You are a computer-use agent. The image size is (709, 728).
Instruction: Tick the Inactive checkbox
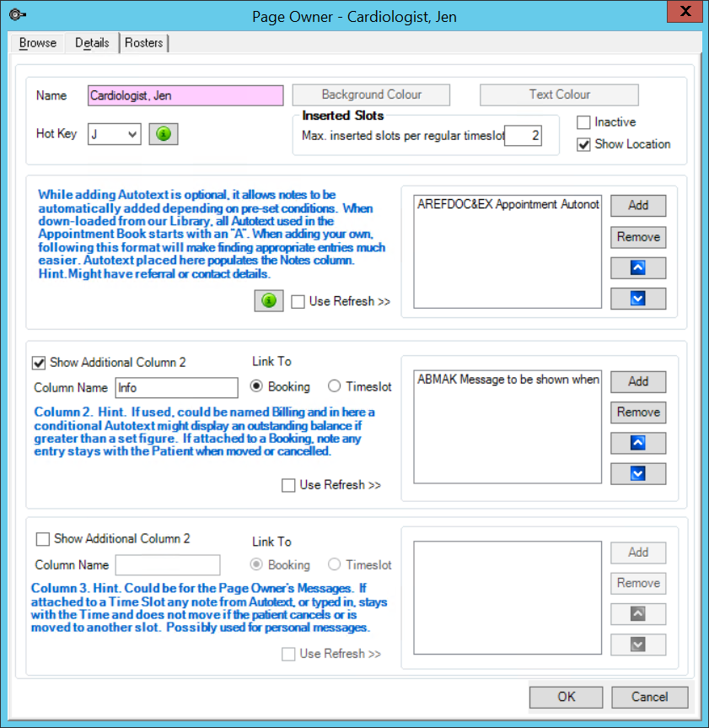583,122
